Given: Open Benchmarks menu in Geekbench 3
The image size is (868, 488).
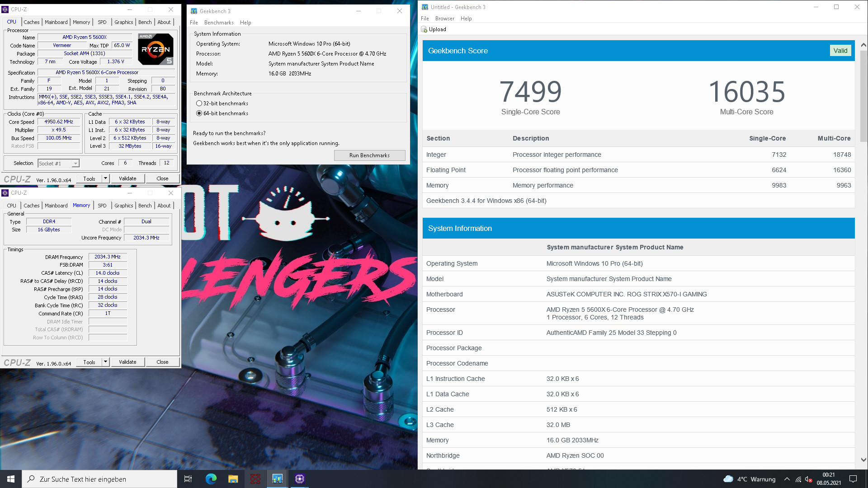Looking at the screenshot, I should coord(219,23).
